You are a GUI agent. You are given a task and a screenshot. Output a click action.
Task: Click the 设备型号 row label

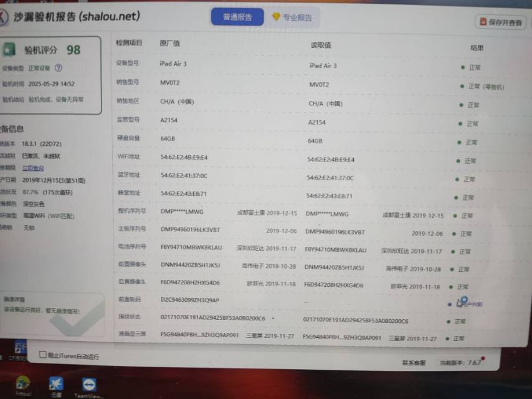coord(127,63)
